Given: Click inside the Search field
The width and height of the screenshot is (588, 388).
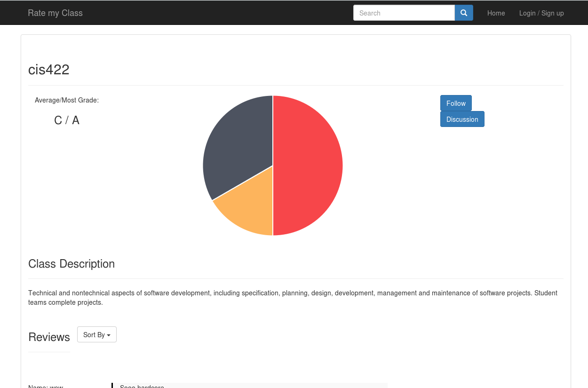Looking at the screenshot, I should point(404,13).
